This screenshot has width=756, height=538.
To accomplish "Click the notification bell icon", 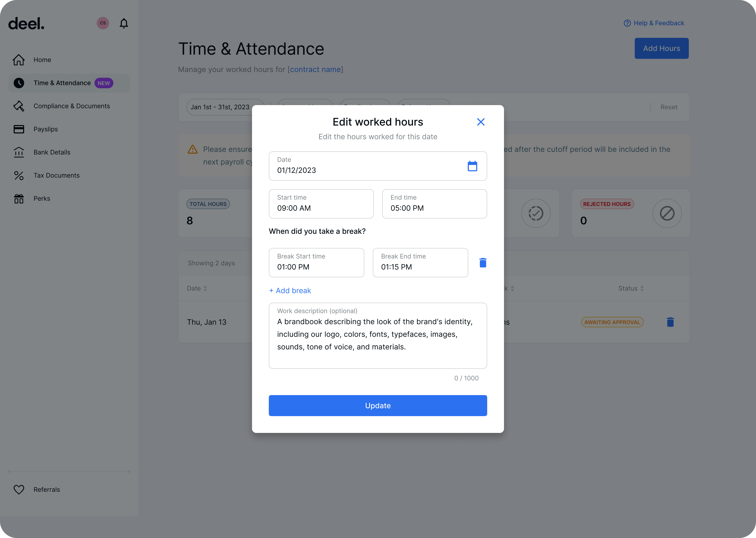I will pos(124,23).
